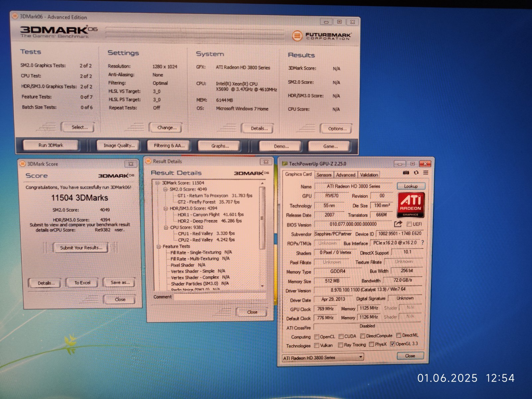Export results with To Excel button

coord(82,283)
